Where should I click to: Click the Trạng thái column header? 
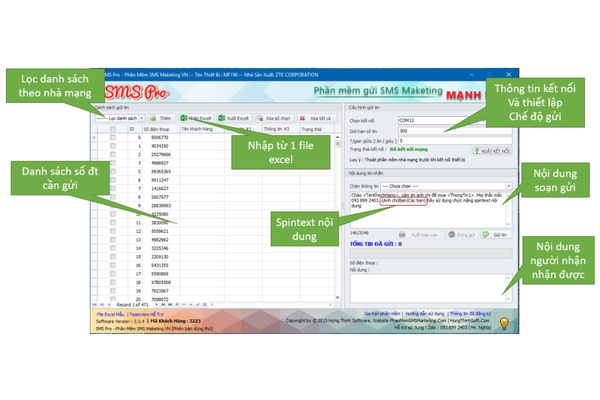(x=312, y=129)
